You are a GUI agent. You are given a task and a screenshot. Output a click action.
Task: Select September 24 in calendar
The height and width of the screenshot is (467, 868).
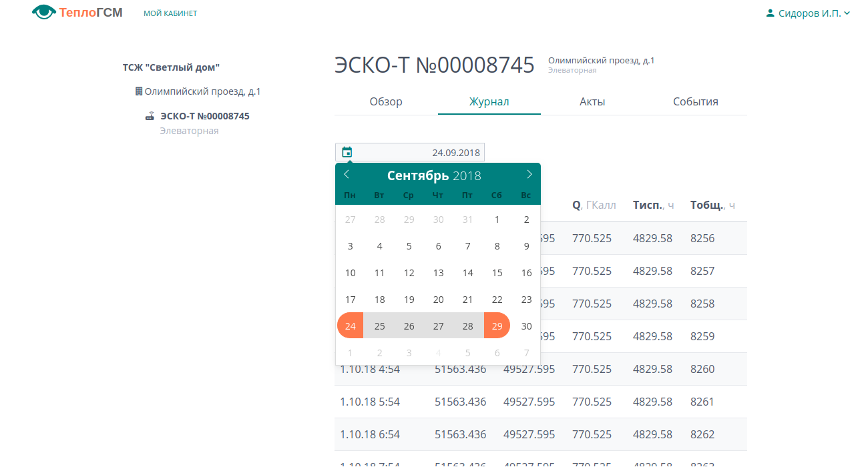351,326
